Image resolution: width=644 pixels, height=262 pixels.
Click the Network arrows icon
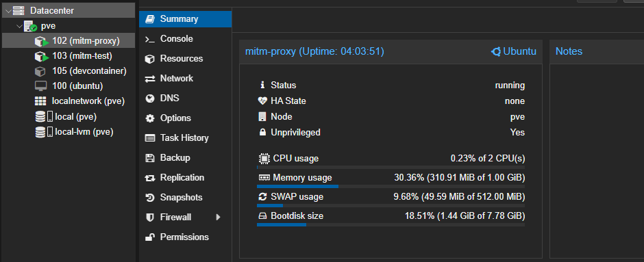click(150, 79)
